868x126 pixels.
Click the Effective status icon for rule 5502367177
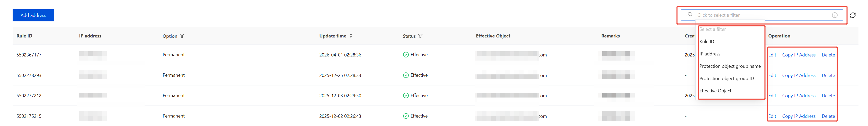[406, 55]
